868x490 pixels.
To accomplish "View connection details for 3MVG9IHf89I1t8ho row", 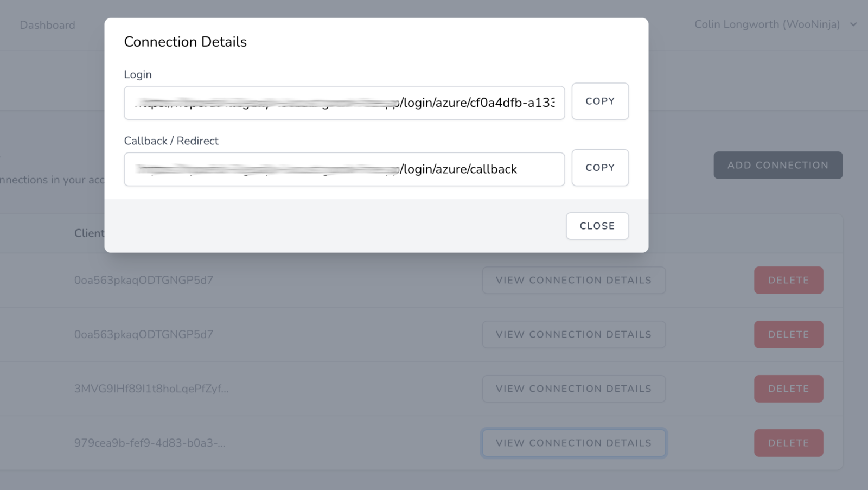I will [573, 389].
